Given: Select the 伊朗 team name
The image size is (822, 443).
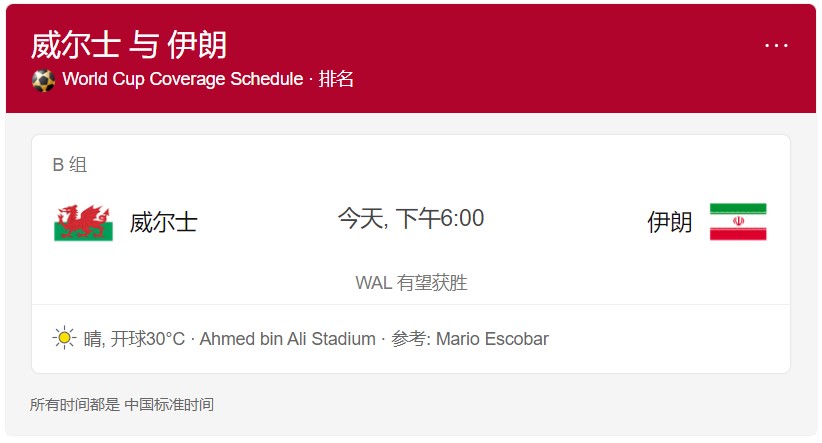Looking at the screenshot, I should pos(669,222).
